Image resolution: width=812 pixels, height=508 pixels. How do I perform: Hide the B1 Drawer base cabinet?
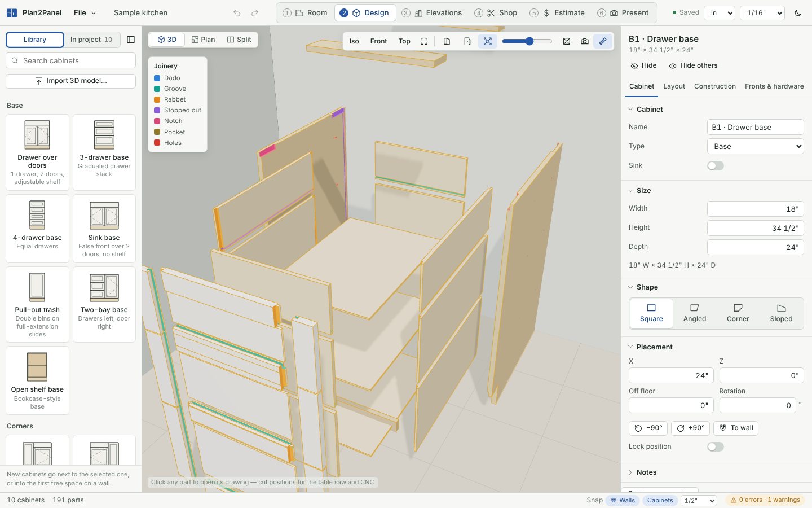point(643,65)
